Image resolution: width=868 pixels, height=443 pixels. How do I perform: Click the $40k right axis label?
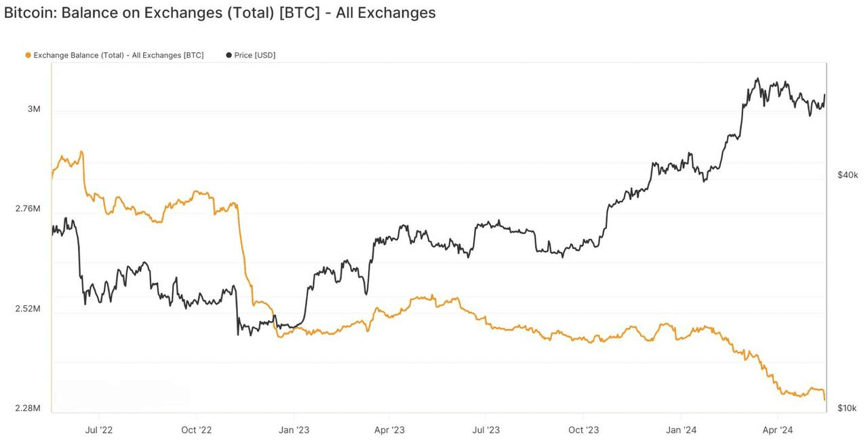pyautogui.click(x=848, y=175)
